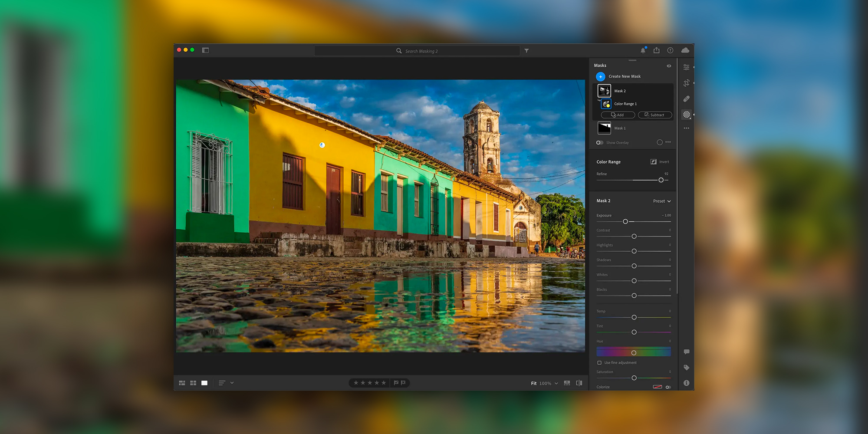Toggle the Show Overlay switch
The width and height of the screenshot is (868, 434).
(x=600, y=142)
